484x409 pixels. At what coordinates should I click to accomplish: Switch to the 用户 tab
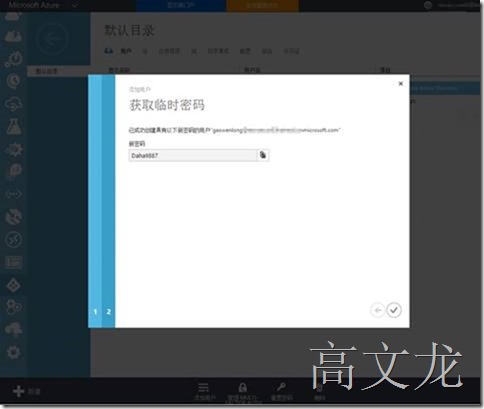pyautogui.click(x=126, y=51)
